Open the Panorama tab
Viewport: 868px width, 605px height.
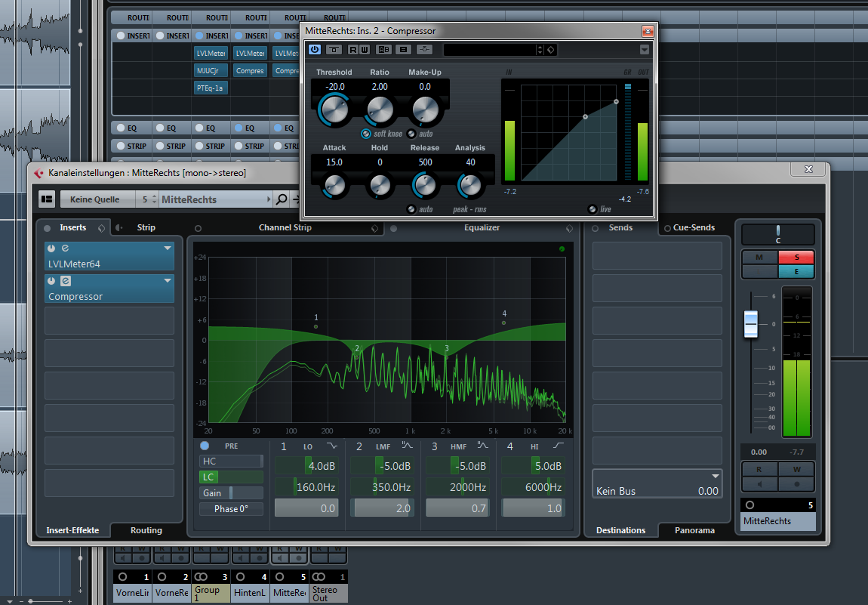(x=694, y=530)
